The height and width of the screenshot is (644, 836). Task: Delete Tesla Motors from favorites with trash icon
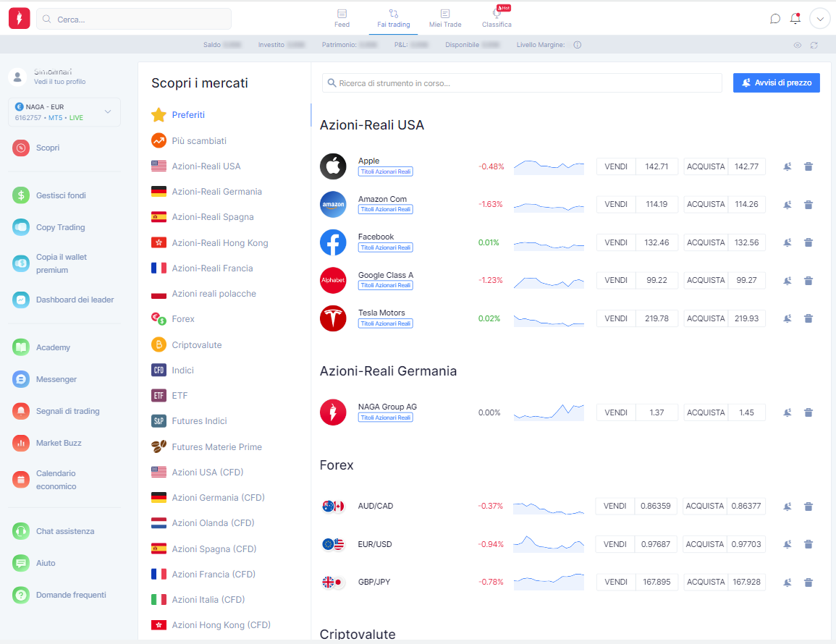[808, 318]
